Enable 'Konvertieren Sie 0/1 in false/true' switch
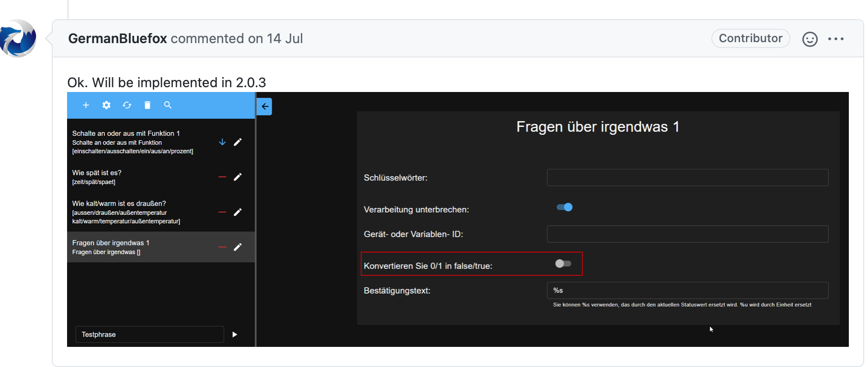Image resolution: width=868 pixels, height=367 pixels. pyautogui.click(x=563, y=264)
